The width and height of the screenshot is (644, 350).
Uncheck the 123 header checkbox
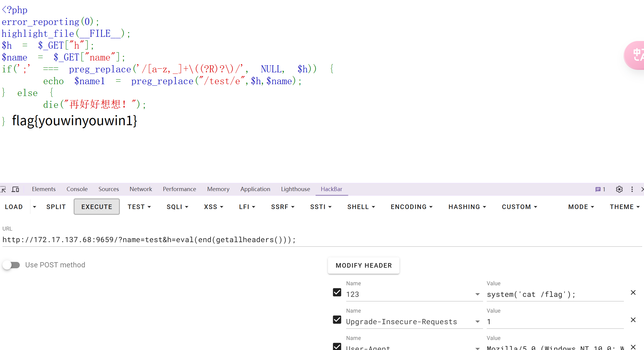tap(337, 292)
